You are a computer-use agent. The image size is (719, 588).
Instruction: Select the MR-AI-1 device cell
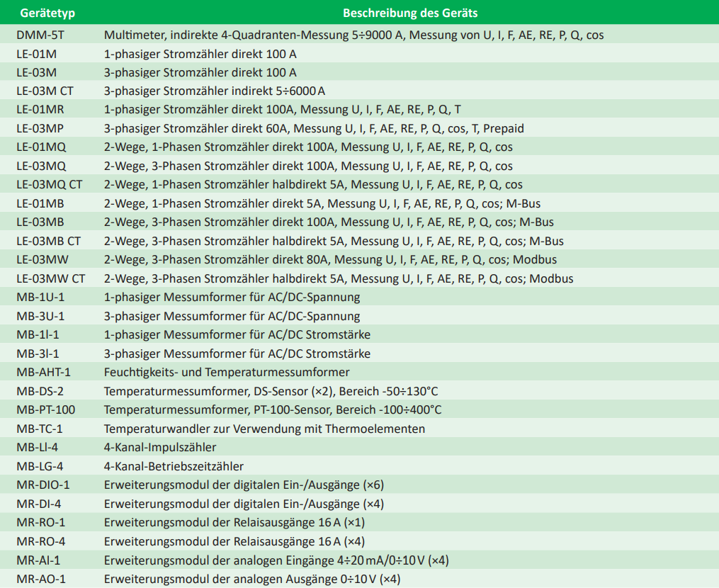point(38,560)
